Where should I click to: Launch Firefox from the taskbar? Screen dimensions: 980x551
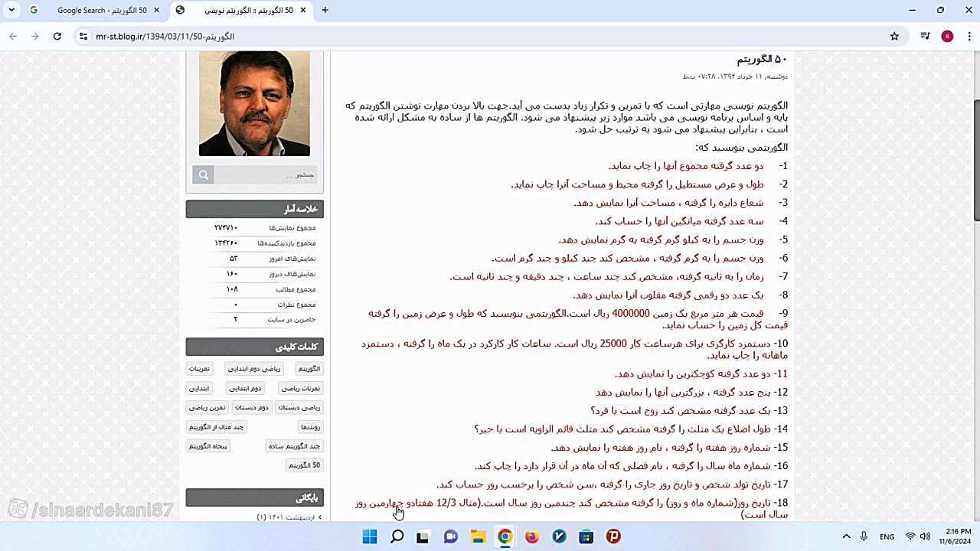click(x=532, y=536)
